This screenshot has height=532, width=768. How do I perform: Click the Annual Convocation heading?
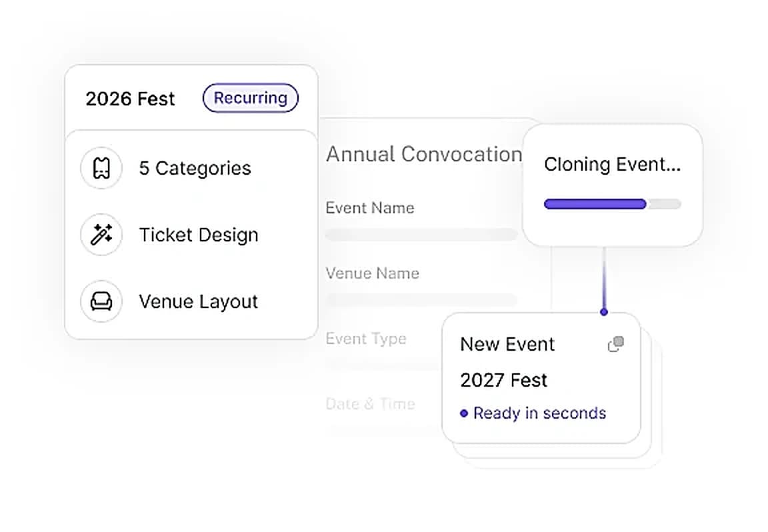pos(424,154)
